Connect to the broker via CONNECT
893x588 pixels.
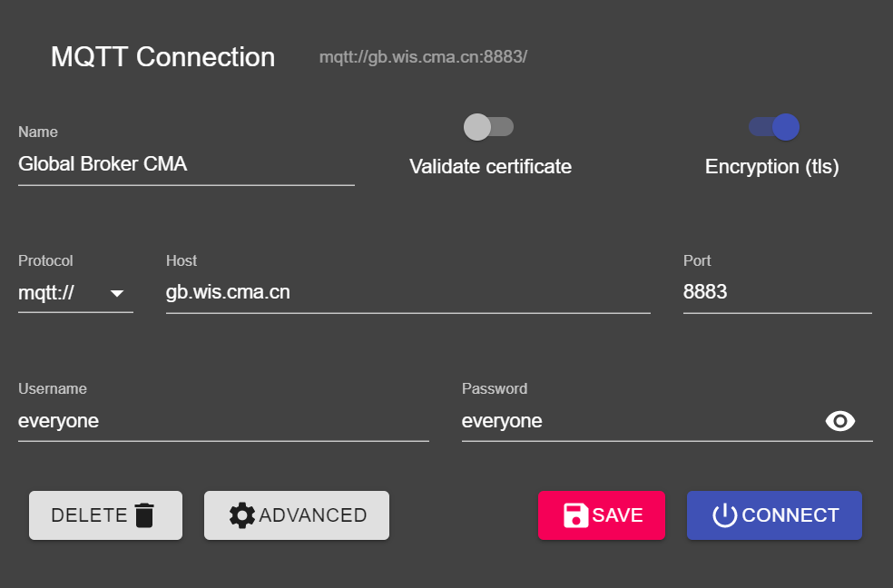pyautogui.click(x=773, y=514)
